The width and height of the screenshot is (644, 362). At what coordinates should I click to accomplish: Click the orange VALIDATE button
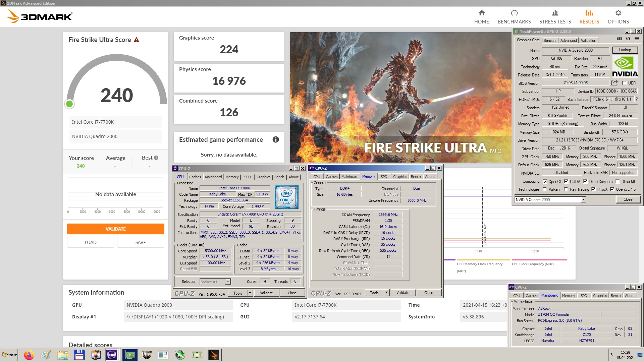(x=116, y=229)
